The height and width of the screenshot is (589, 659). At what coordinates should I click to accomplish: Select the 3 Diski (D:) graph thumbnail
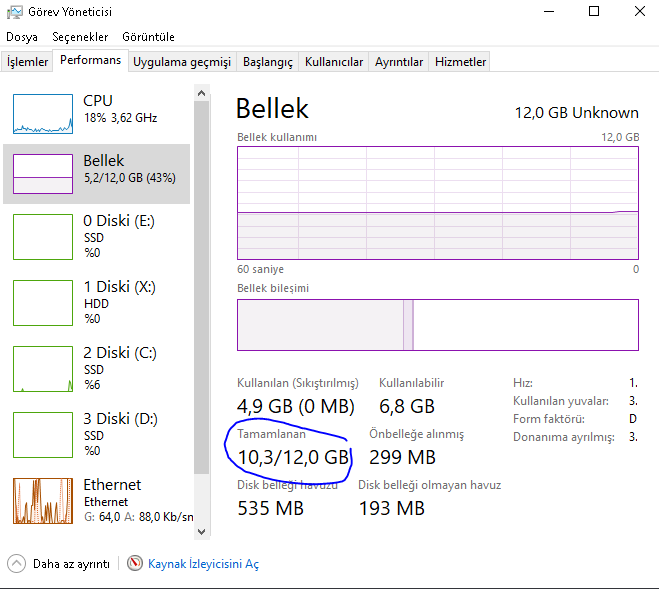(x=43, y=434)
